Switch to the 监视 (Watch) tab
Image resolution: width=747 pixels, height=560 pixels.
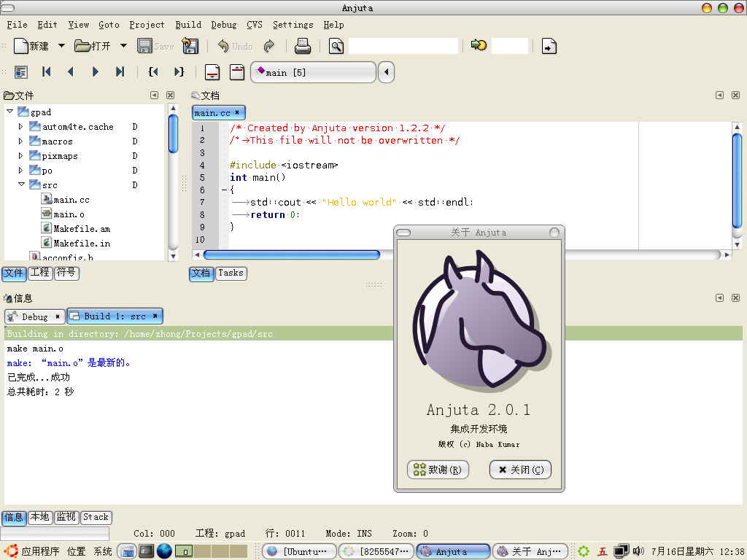point(66,517)
